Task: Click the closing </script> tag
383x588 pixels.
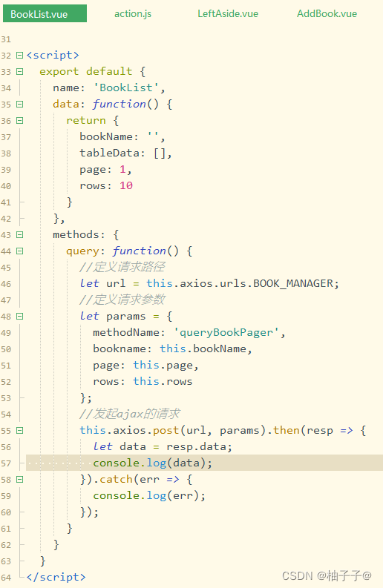Action: [x=56, y=577]
